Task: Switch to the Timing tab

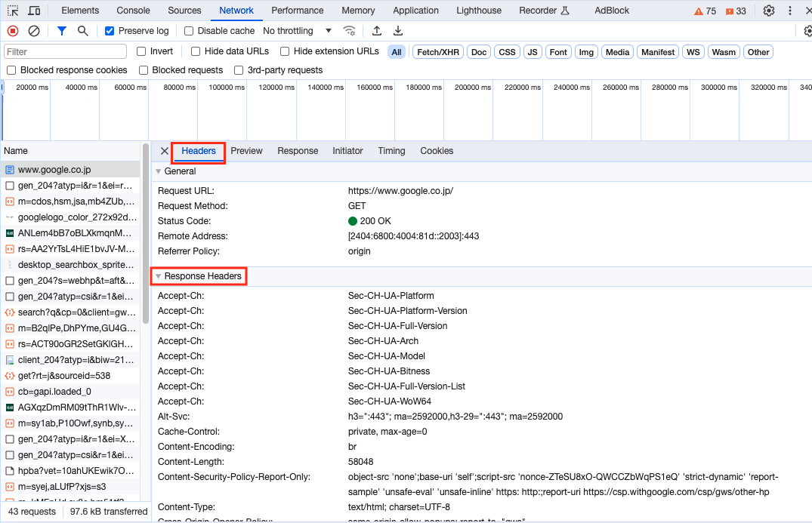Action: click(x=391, y=151)
